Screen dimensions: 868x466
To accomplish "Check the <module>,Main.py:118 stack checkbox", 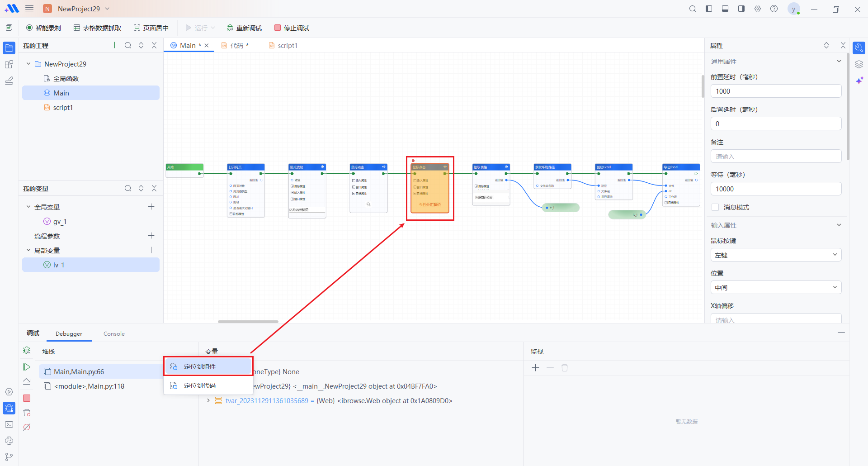I will 47,386.
